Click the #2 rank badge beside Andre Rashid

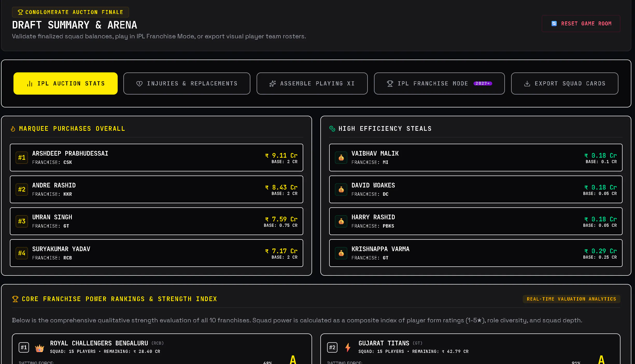[22, 190]
